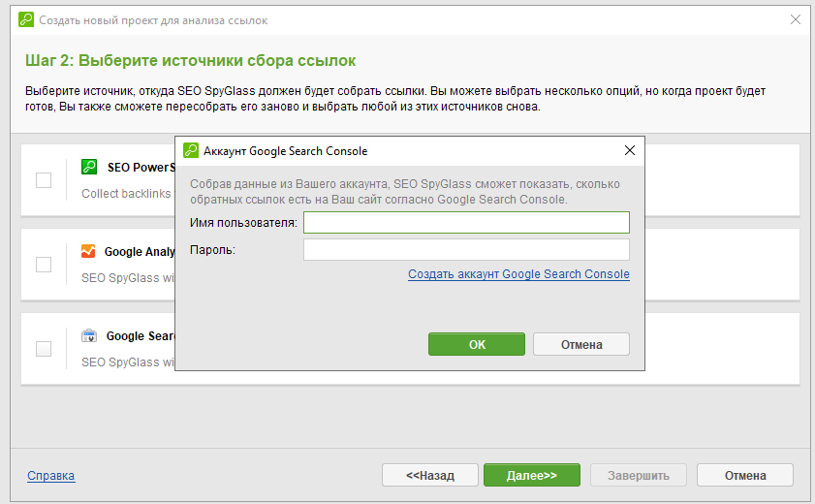Enable the SEO PowerSuite source checkbox

click(x=44, y=179)
